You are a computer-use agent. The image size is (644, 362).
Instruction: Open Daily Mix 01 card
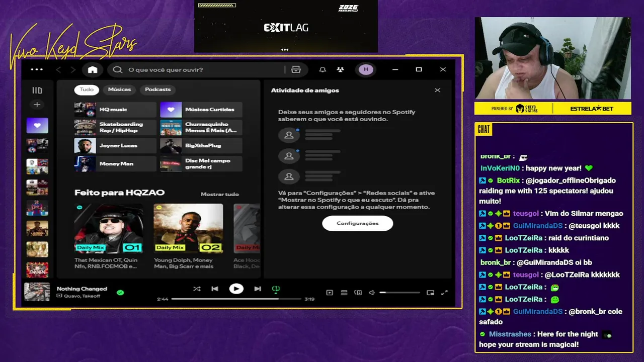click(108, 236)
